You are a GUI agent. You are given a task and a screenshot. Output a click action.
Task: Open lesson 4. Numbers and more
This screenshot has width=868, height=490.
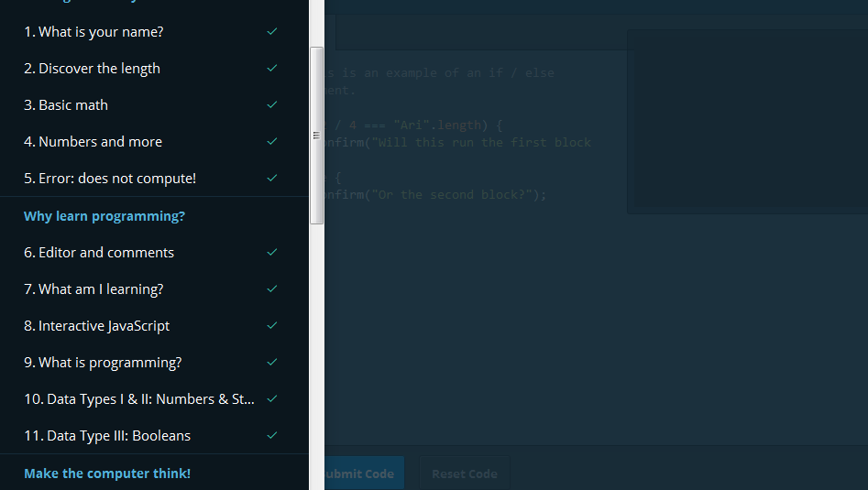(x=93, y=142)
